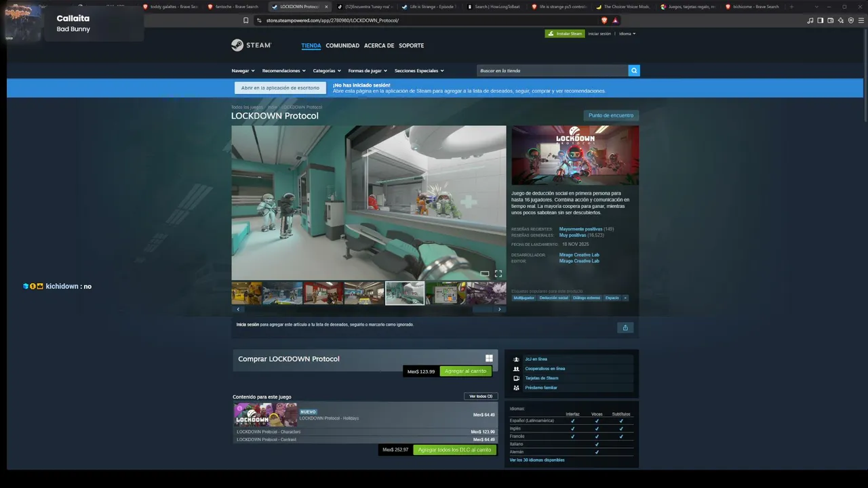
Task: Click Abrir en la aplicación de escritorio
Action: point(280,88)
